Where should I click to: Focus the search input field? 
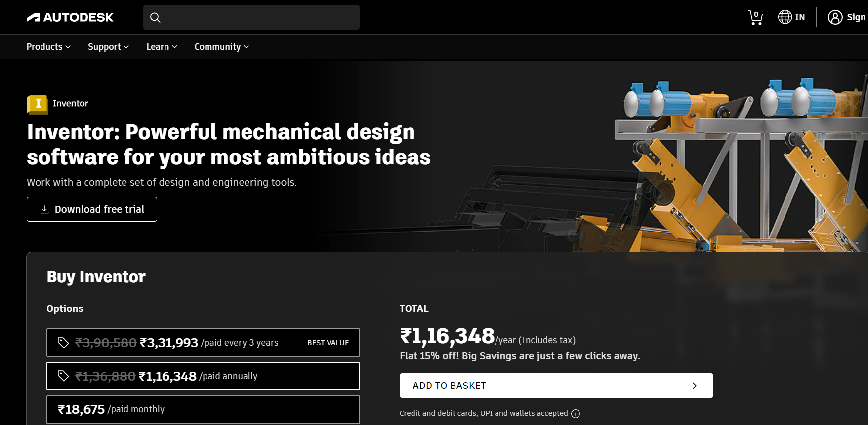pos(251,17)
